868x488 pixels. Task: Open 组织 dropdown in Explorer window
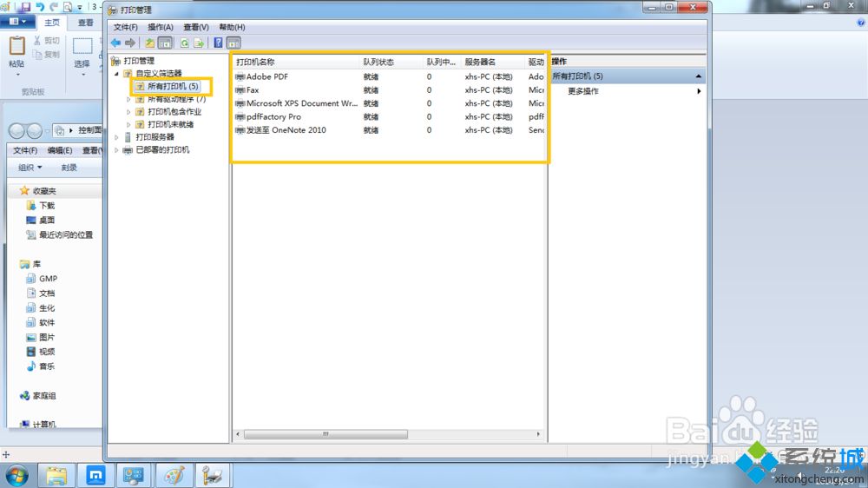click(30, 168)
